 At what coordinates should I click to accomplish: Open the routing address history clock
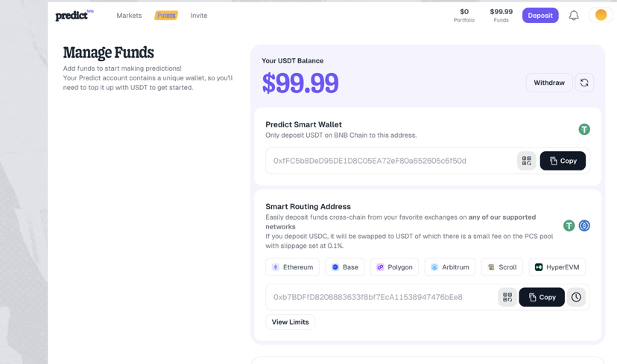click(576, 297)
